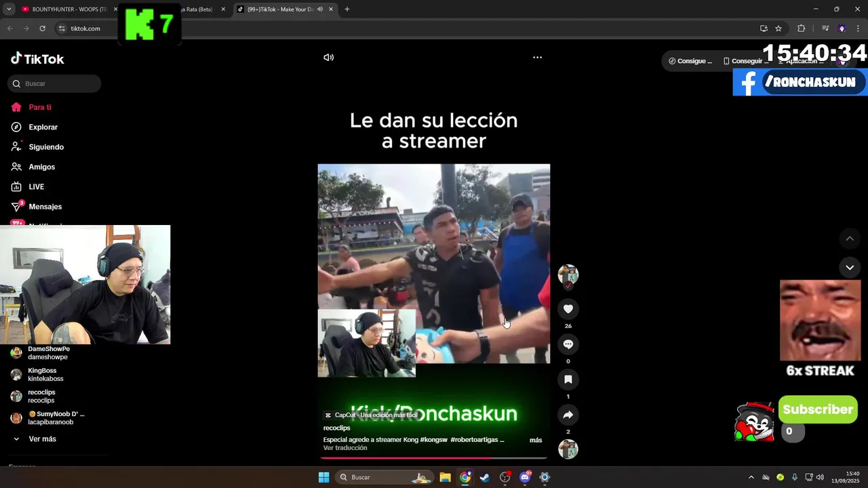Click the TikTok logo
The width and height of the screenshot is (868, 488).
pos(37,59)
